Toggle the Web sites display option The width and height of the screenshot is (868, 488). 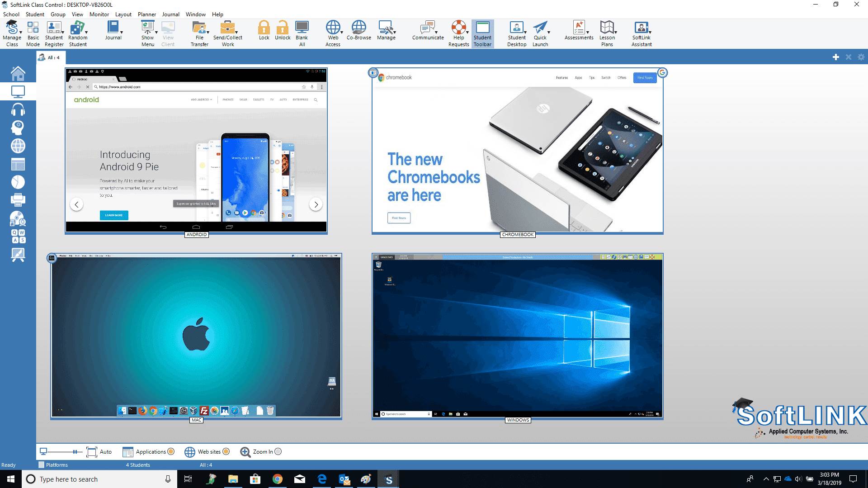click(207, 451)
